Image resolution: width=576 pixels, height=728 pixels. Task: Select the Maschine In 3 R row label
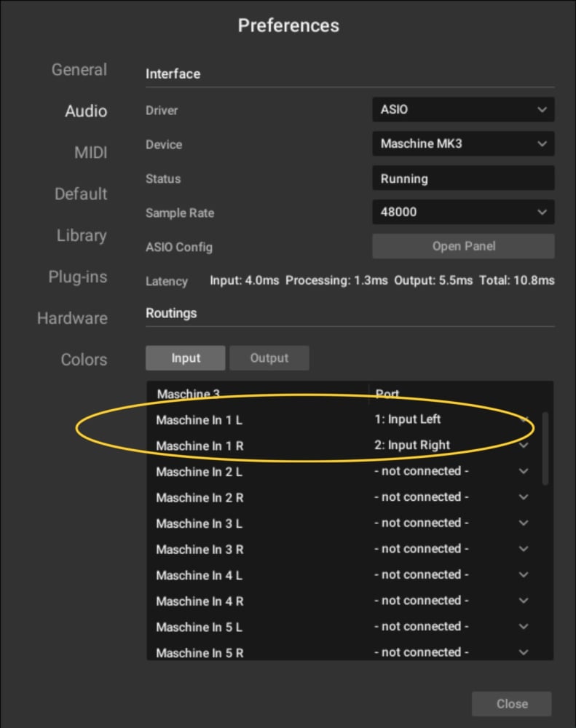[x=200, y=550]
